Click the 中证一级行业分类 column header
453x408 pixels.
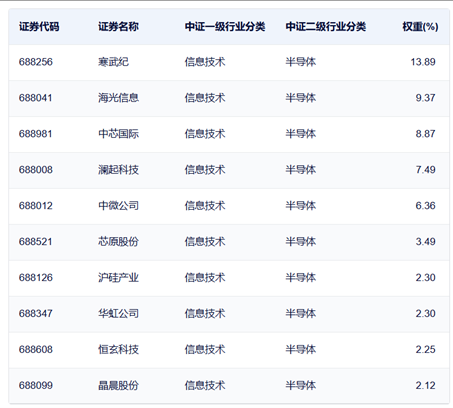(x=225, y=27)
